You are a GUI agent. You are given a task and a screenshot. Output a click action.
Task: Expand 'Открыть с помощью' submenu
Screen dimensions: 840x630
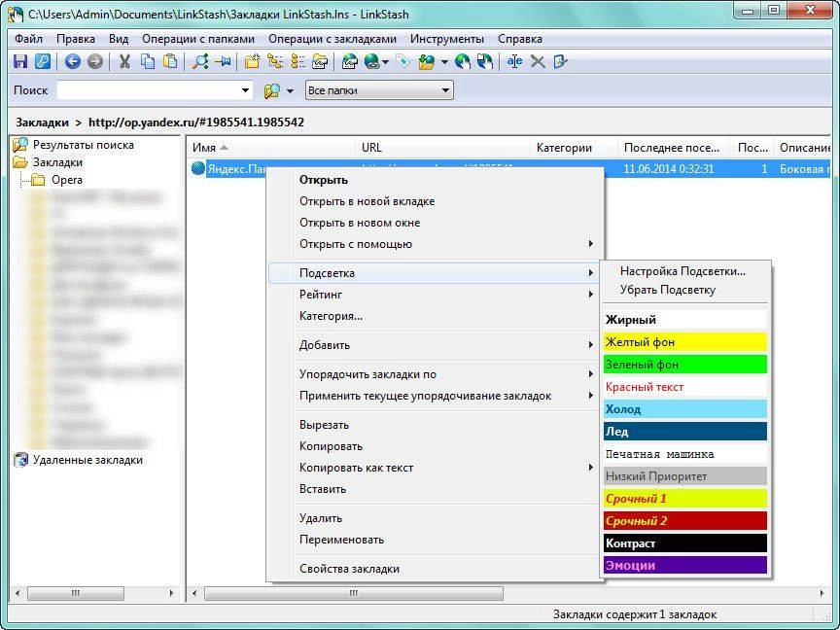(434, 244)
